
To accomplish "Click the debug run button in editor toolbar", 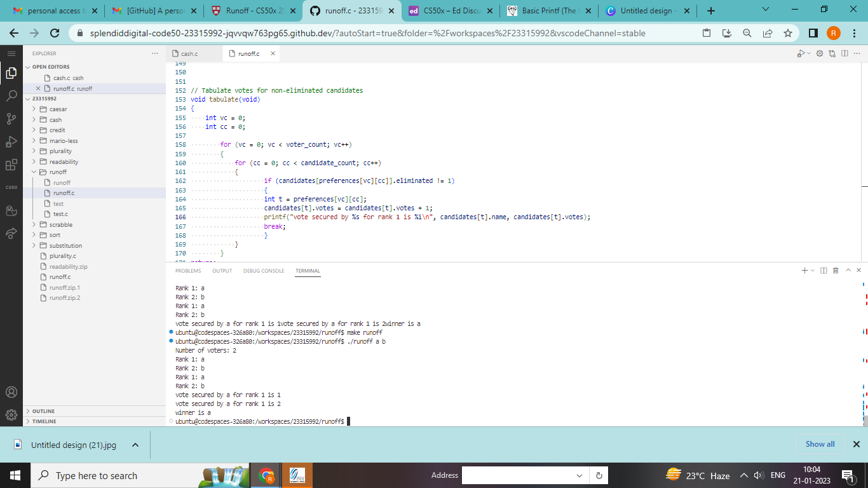I will pyautogui.click(x=801, y=54).
